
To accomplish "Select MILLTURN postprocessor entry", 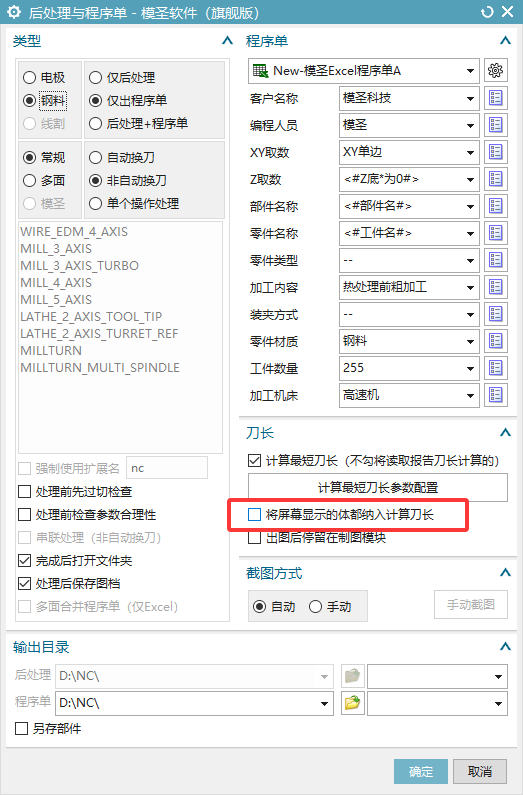I will pyautogui.click(x=51, y=351).
